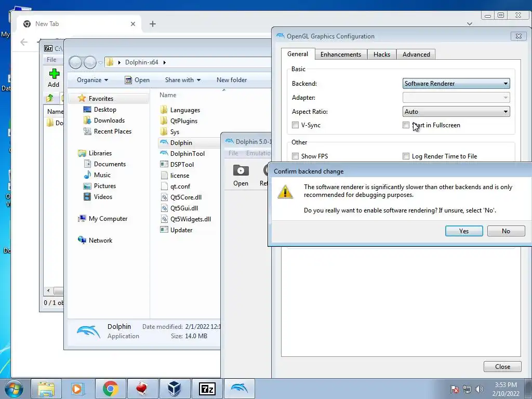The width and height of the screenshot is (532, 399).
Task: Select the DSPTool file
Action: [x=182, y=165]
